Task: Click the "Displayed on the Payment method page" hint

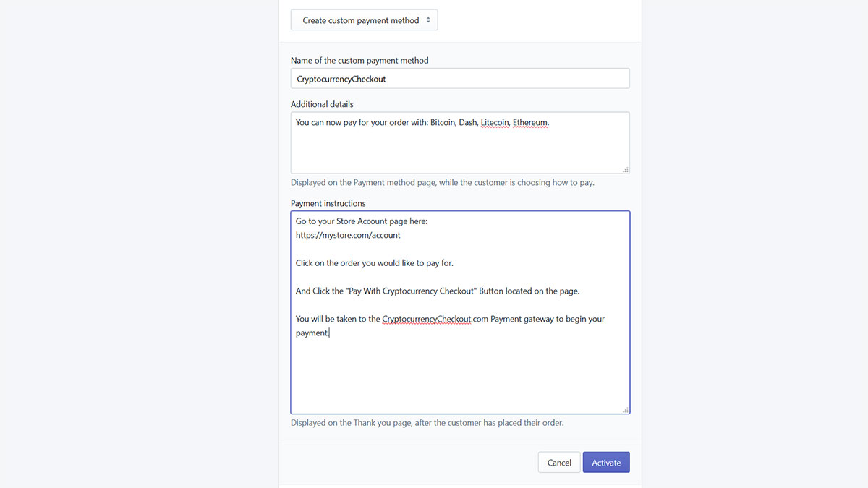Action: (443, 182)
